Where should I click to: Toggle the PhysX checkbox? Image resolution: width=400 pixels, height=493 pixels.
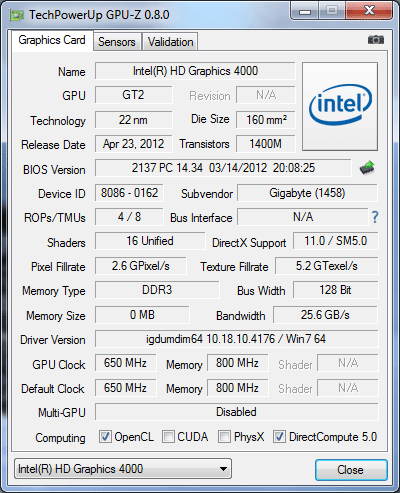224,437
